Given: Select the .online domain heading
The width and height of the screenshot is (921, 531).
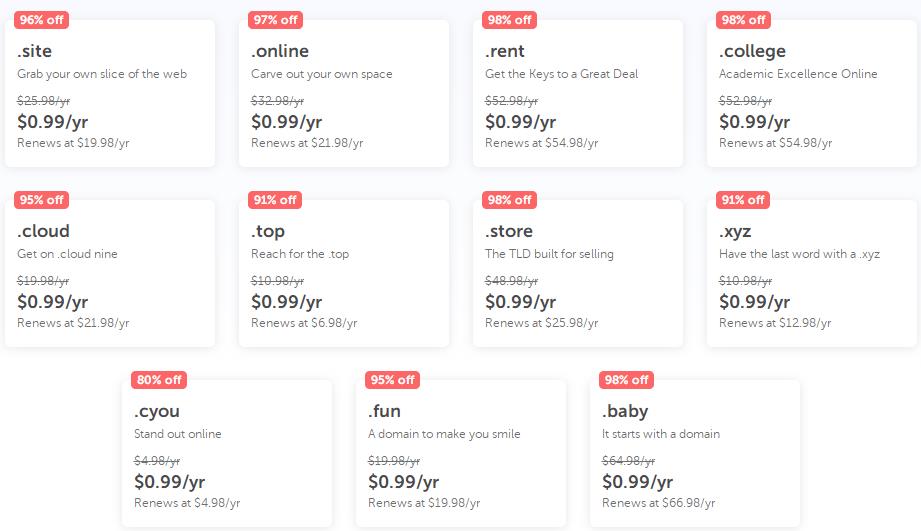Looking at the screenshot, I should point(280,51).
